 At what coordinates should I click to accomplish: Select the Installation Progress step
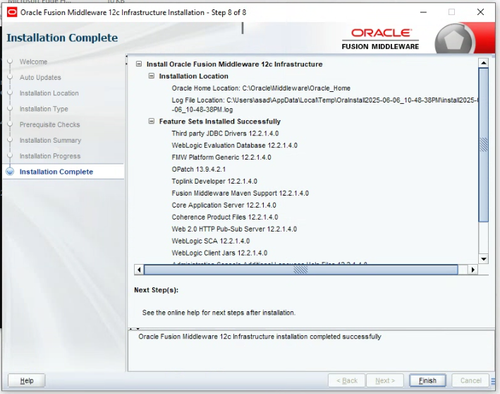click(50, 156)
